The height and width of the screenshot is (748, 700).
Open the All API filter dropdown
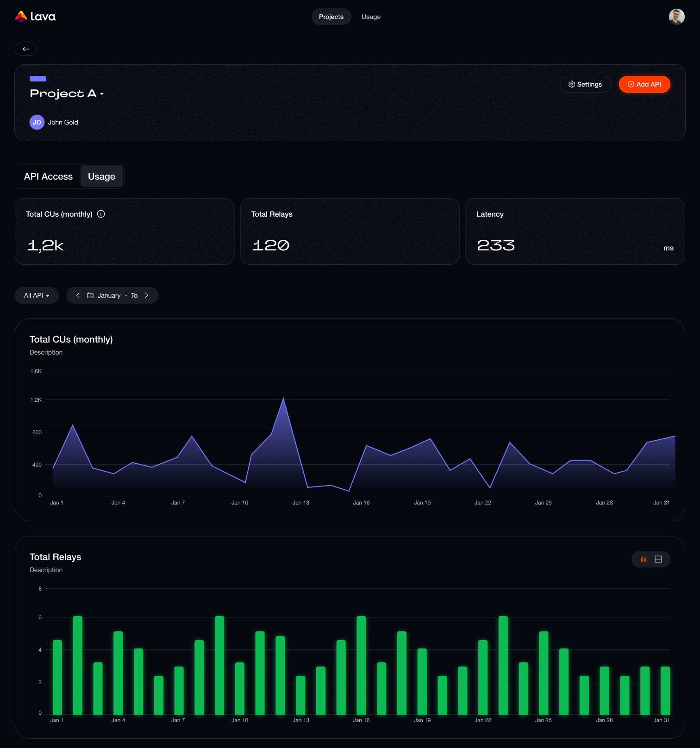(37, 295)
